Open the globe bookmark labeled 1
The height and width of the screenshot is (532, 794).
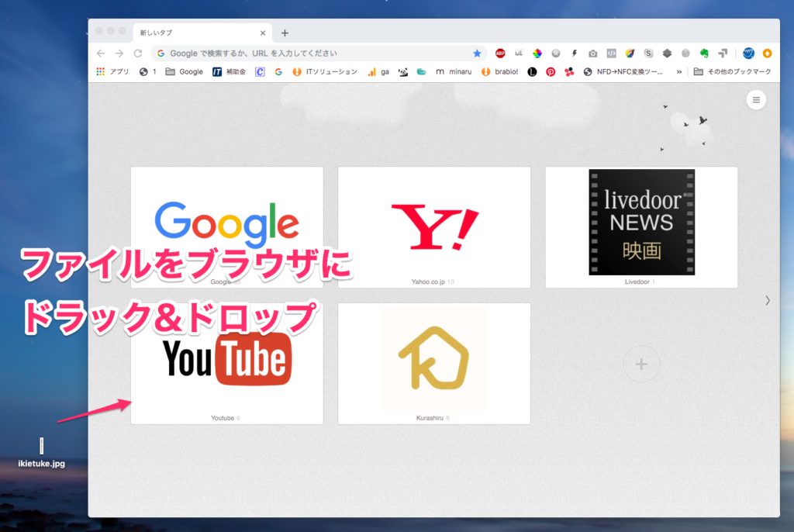tap(148, 71)
